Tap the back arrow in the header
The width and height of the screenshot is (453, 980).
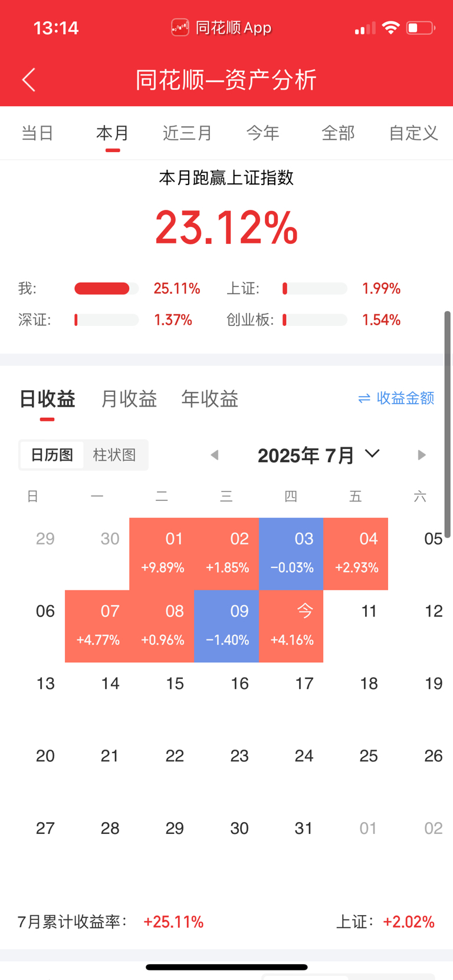(x=29, y=80)
